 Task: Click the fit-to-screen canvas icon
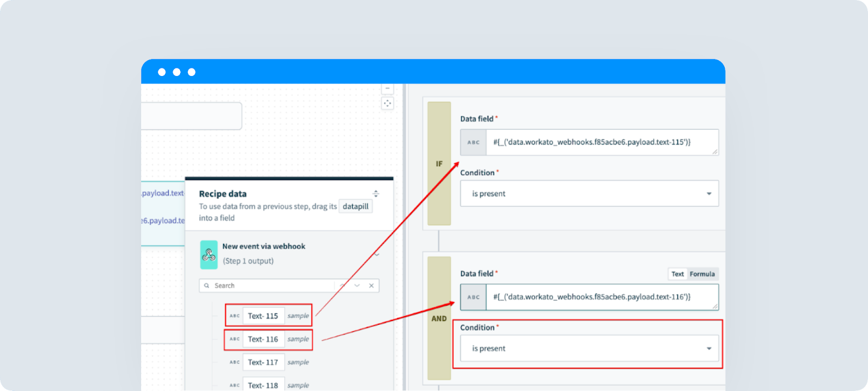click(x=387, y=103)
